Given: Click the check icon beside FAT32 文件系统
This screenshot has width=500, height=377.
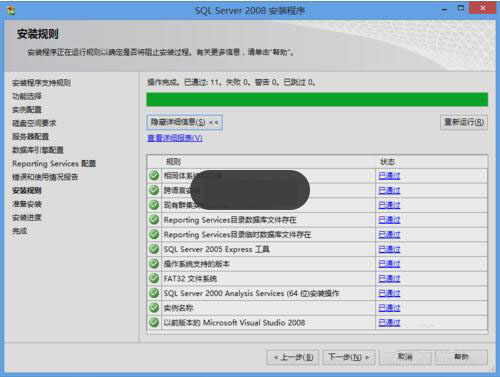Looking at the screenshot, I should (154, 278).
